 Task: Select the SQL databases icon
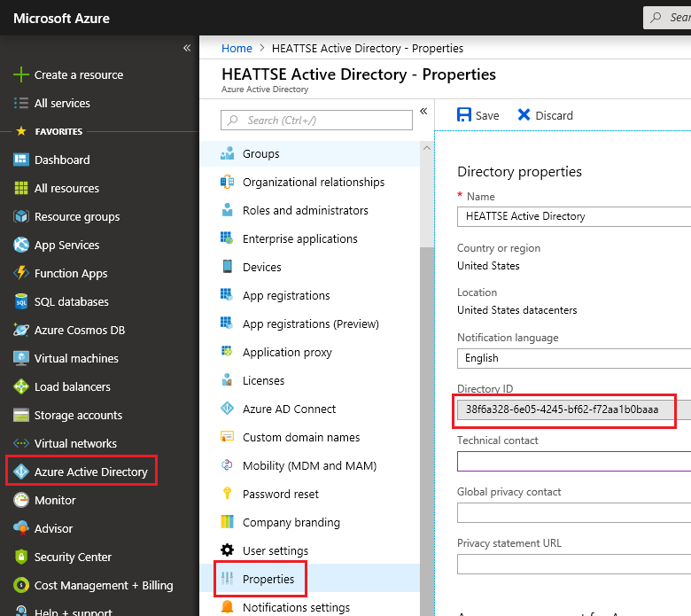(21, 301)
